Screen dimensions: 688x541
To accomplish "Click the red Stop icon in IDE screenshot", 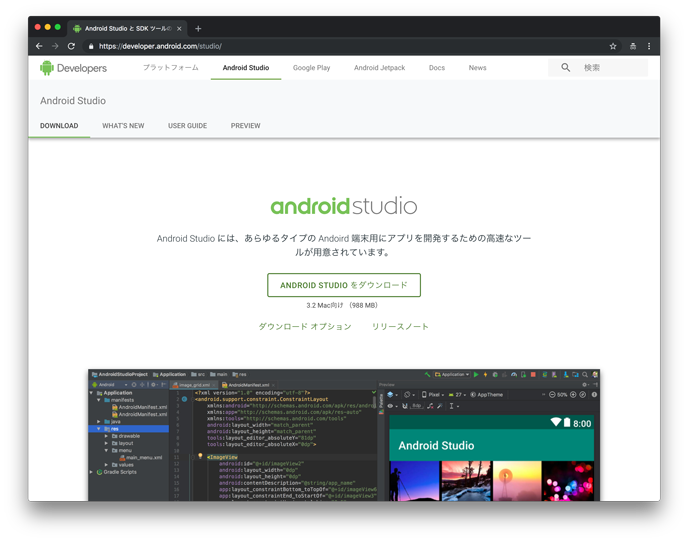I will [533, 374].
